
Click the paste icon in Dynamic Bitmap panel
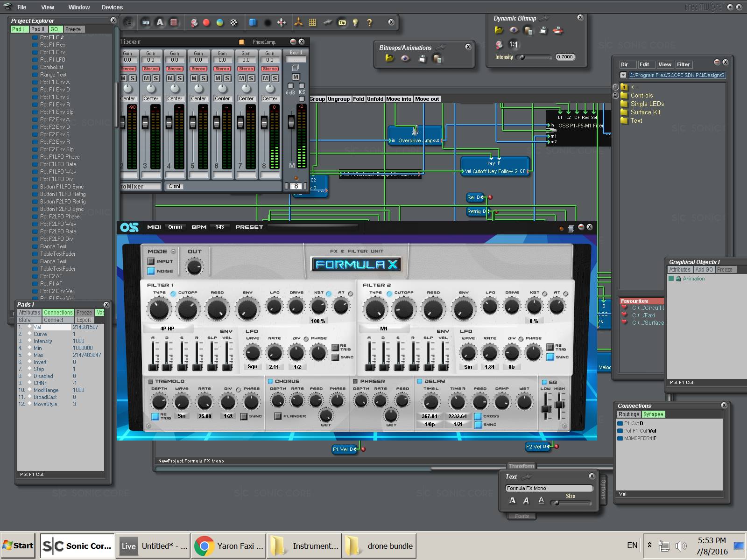(529, 31)
